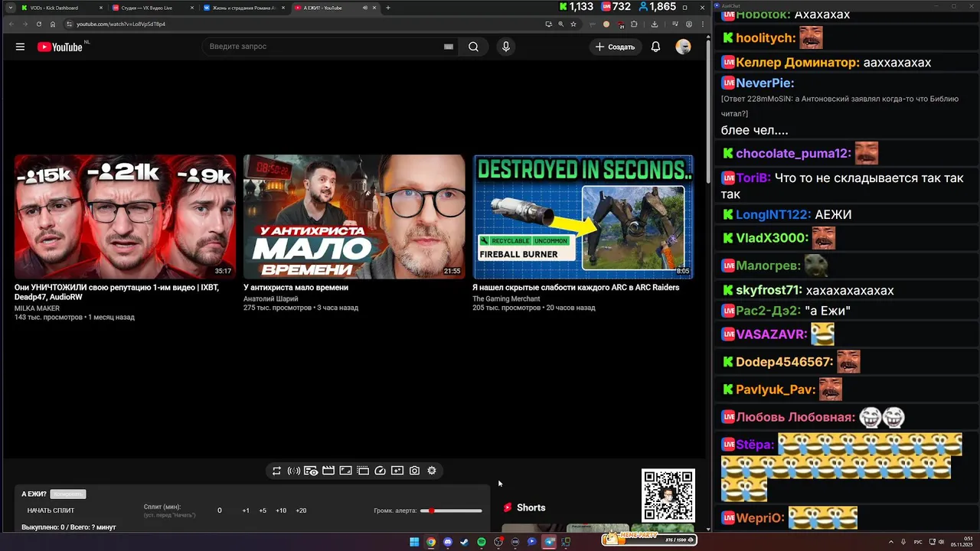This screenshot has width=980, height=551.
Task: Click the browser home icon
Action: [53, 24]
